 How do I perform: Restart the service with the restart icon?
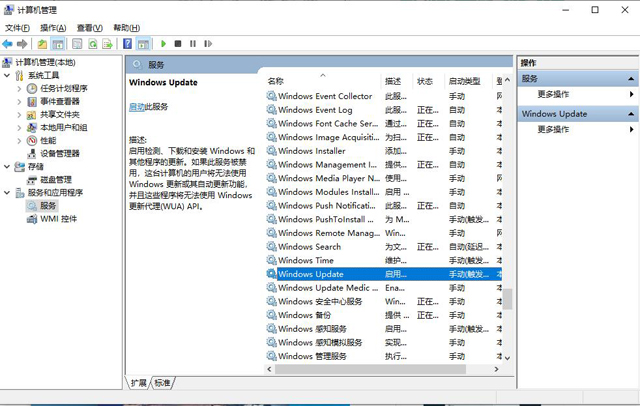[x=208, y=44]
